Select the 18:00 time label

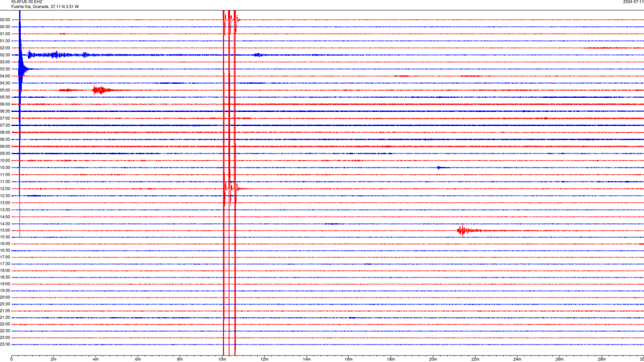tap(5, 270)
